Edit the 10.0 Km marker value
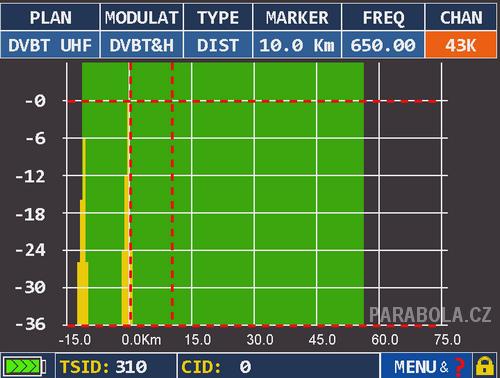The height and width of the screenshot is (378, 500). pos(297,45)
